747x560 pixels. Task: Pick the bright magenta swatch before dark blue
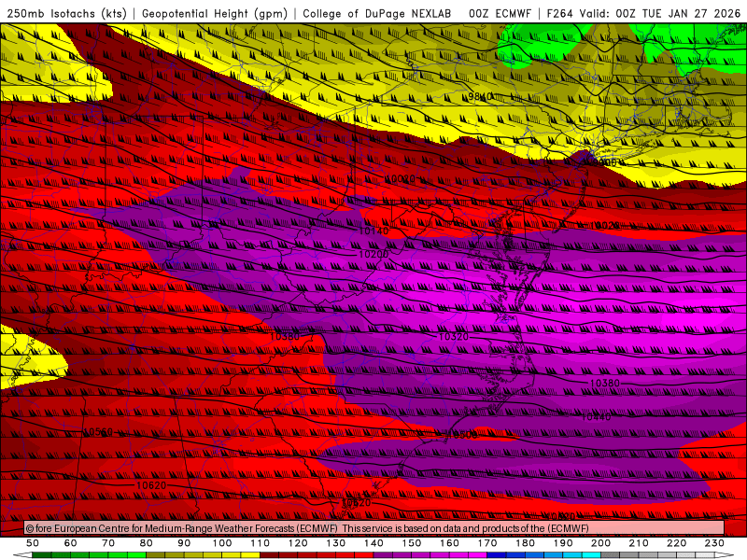(x=478, y=554)
